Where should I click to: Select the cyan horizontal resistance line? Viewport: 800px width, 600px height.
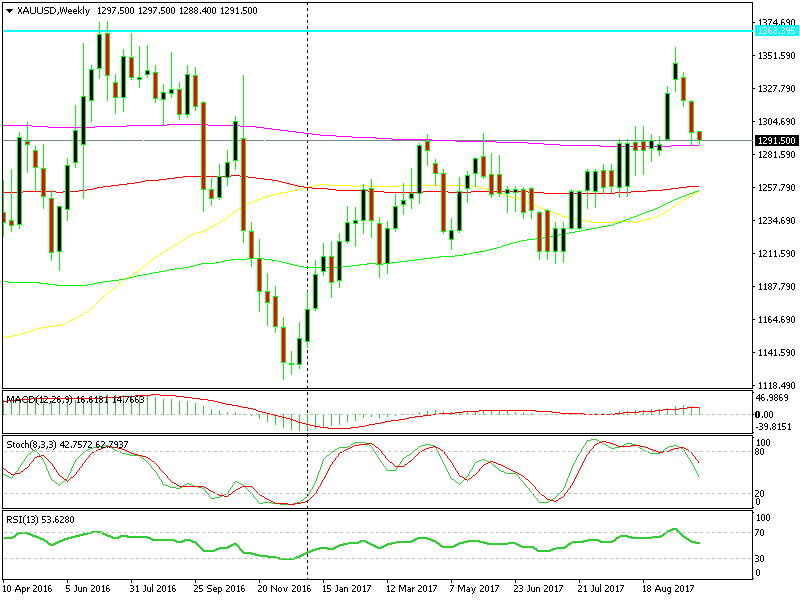click(378, 31)
